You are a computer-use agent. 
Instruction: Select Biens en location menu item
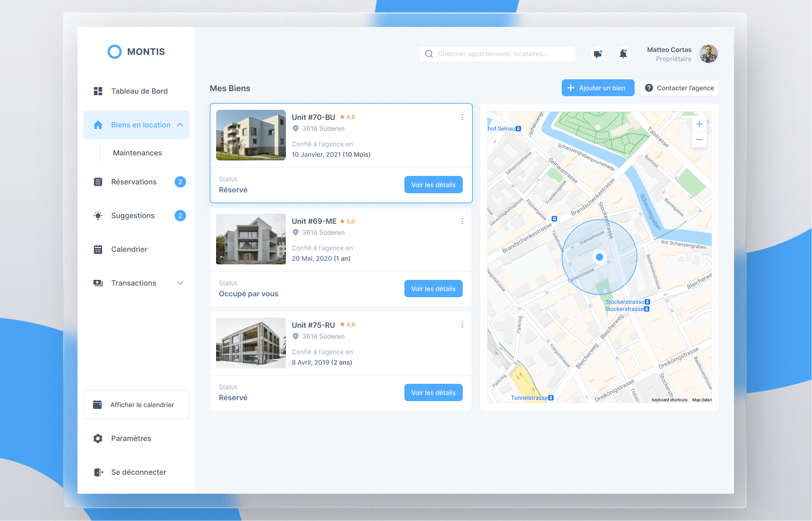pyautogui.click(x=136, y=125)
